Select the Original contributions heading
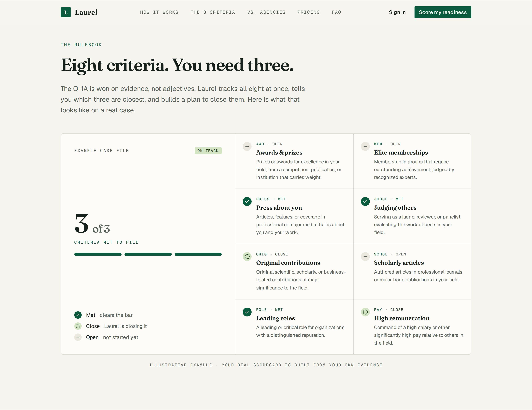The height and width of the screenshot is (410, 532). [x=288, y=263]
